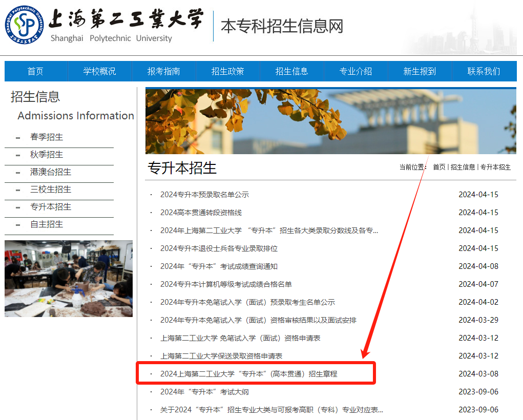Open the 报考指南 navigation tab

(164, 71)
